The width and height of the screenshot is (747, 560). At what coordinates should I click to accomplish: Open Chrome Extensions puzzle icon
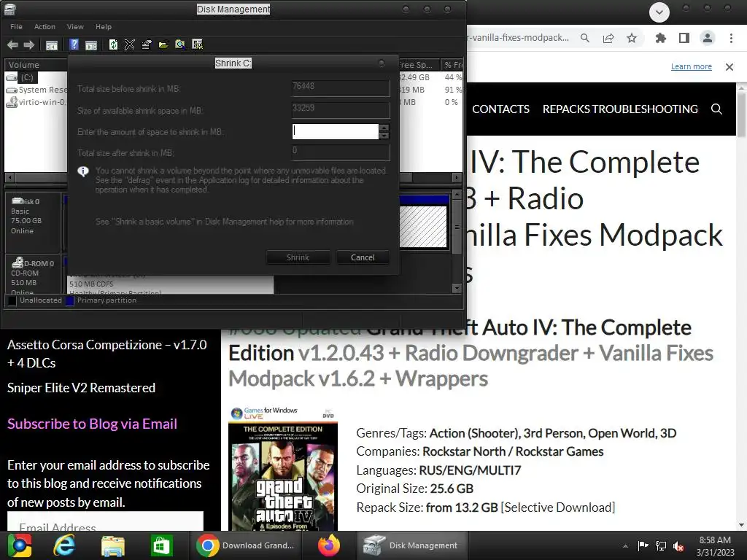tap(661, 38)
